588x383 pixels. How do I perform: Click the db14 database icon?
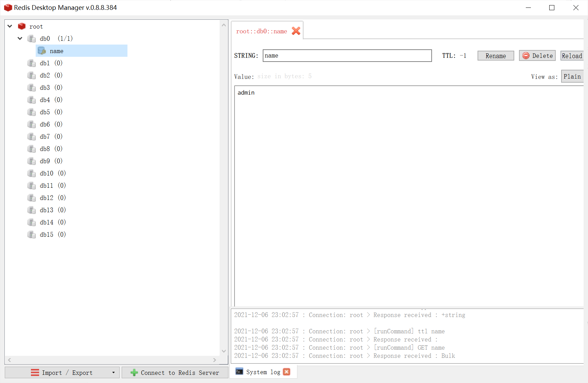32,222
